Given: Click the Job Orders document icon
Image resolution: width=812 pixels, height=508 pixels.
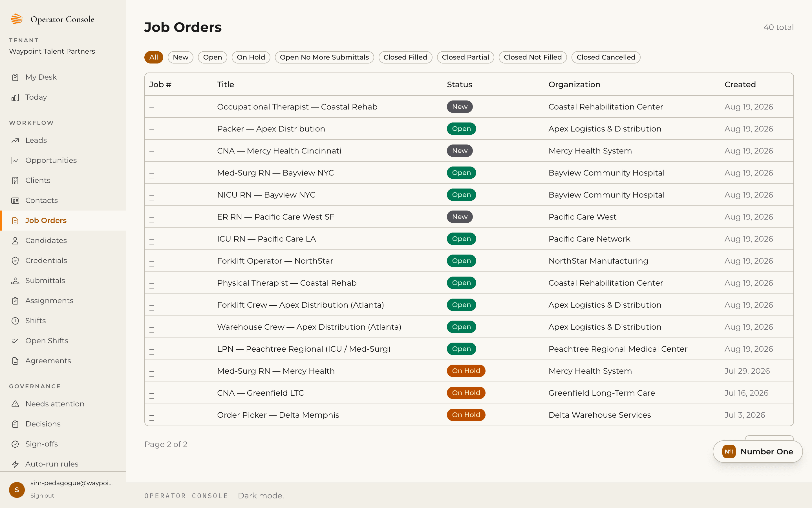Looking at the screenshot, I should pos(15,221).
